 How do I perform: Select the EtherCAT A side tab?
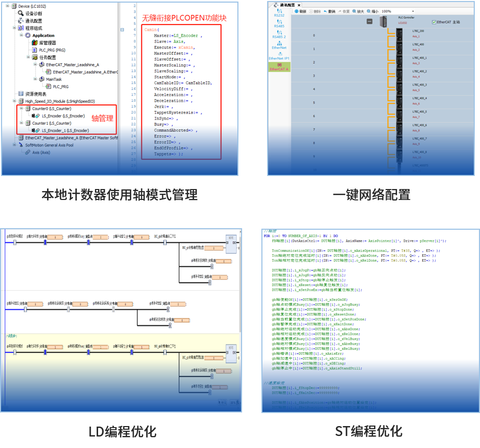(279, 66)
